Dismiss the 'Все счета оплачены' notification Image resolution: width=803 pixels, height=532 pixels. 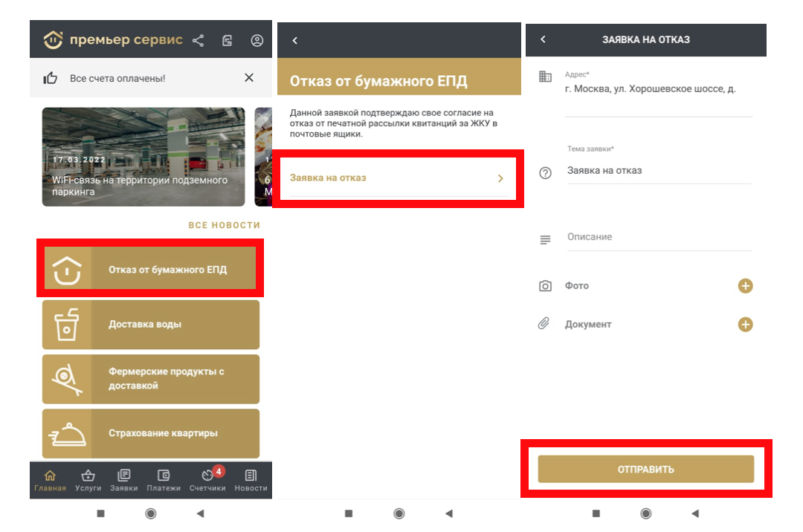(x=249, y=78)
